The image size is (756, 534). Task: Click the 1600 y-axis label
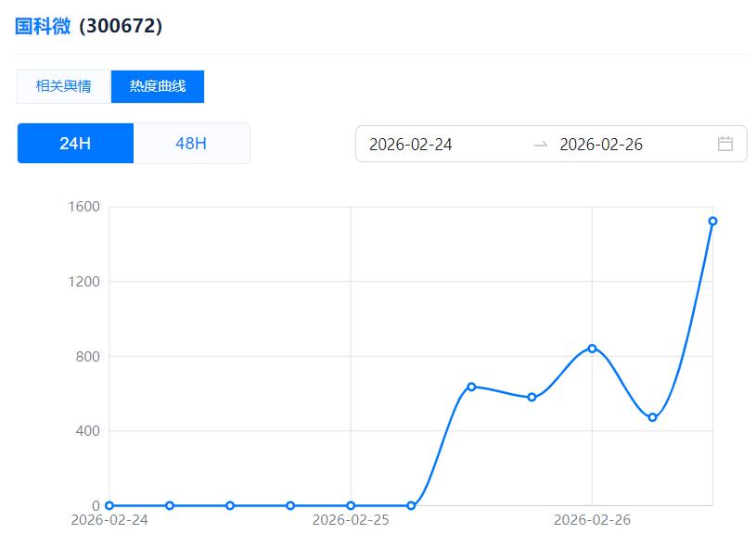pos(83,207)
